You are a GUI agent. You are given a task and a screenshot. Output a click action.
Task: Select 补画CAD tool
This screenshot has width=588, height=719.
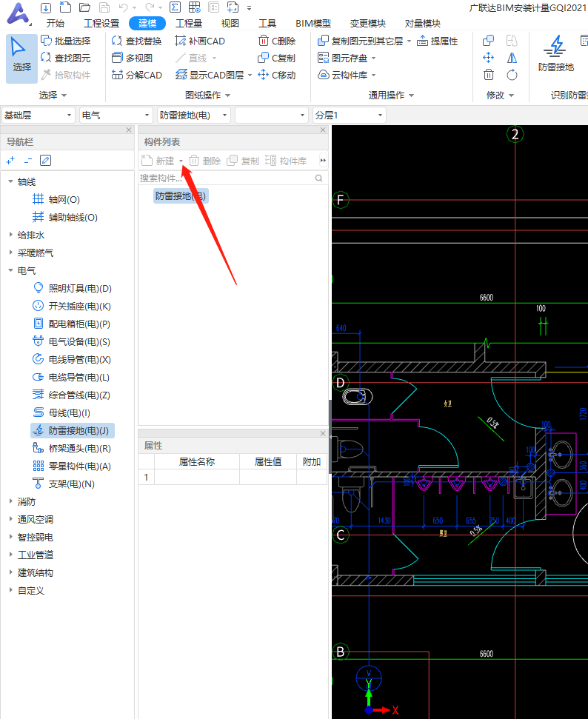pos(200,41)
